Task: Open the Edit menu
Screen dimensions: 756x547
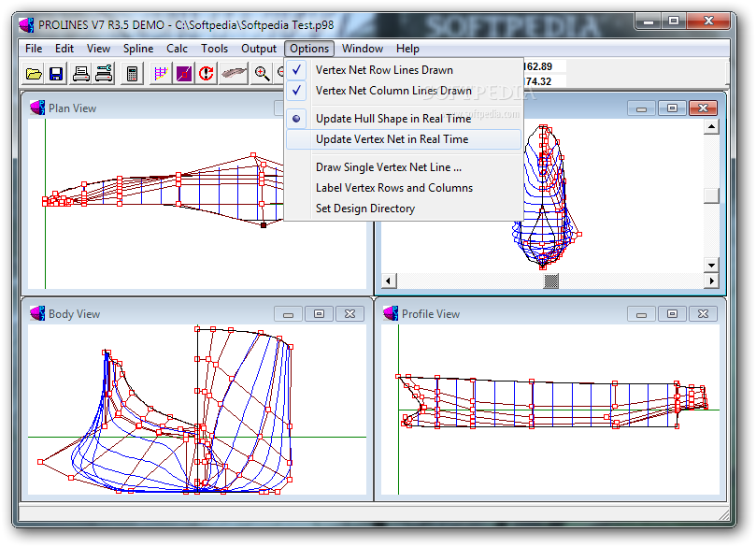Action: [64, 49]
